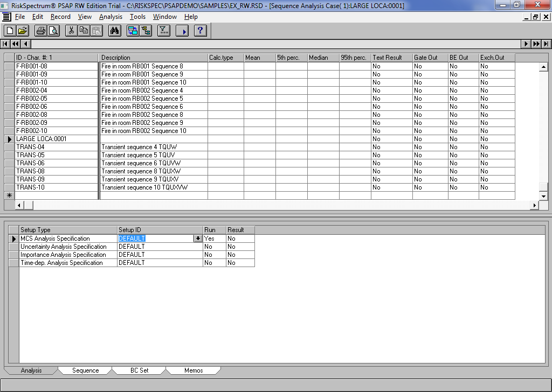552x392 pixels.
Task: Open Print Preview from the toolbar
Action: (53, 31)
